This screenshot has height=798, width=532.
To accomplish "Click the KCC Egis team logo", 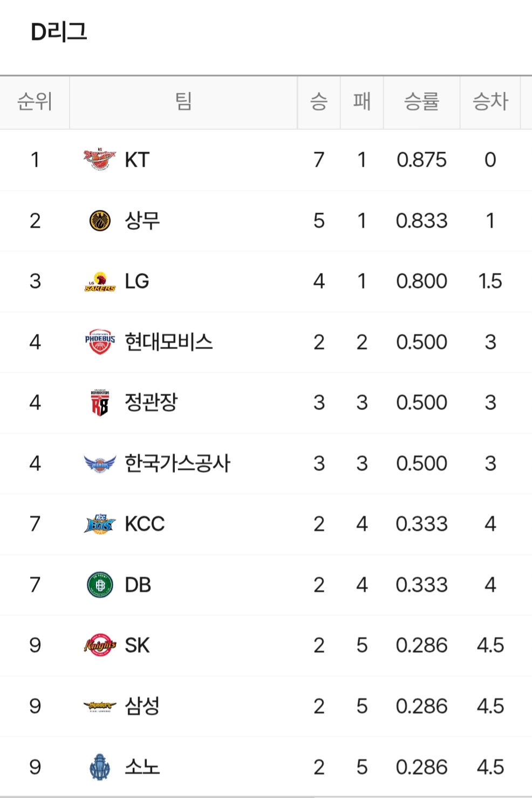I will tap(100, 524).
